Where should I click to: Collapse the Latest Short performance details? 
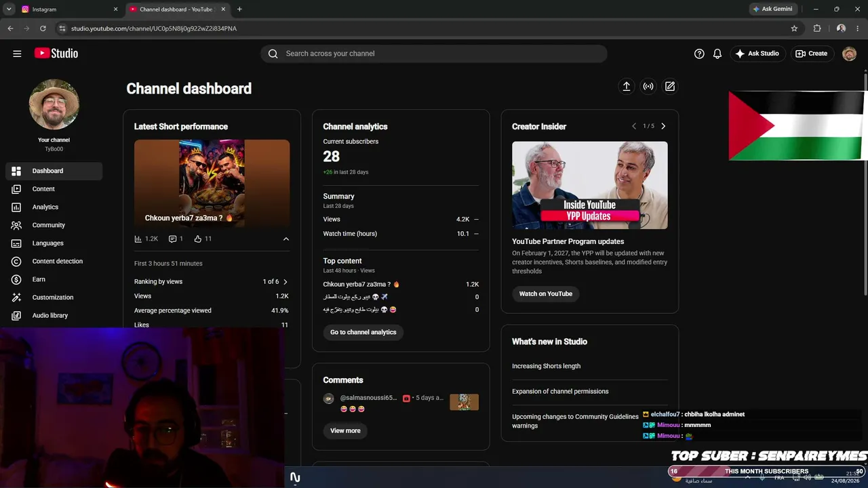pyautogui.click(x=285, y=239)
